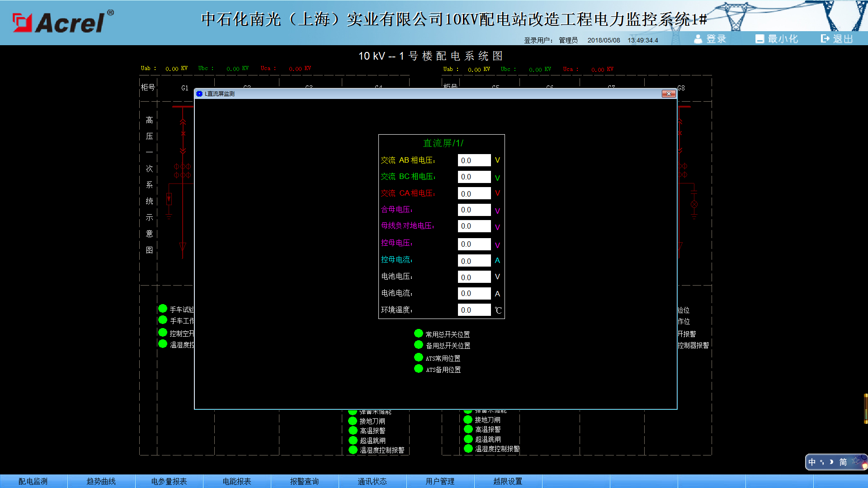Screen dimensions: 868x488
Task: Click the ATS常用位置 green status light
Action: point(419,357)
